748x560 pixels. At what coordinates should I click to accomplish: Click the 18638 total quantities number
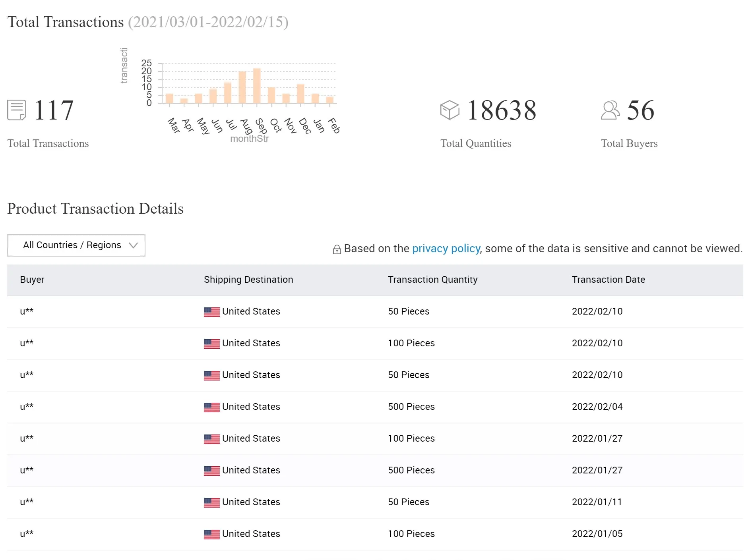point(502,110)
